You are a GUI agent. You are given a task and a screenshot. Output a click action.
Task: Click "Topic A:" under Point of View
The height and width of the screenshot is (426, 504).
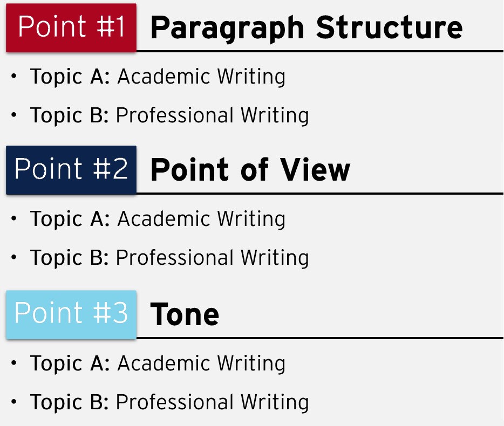(70, 219)
